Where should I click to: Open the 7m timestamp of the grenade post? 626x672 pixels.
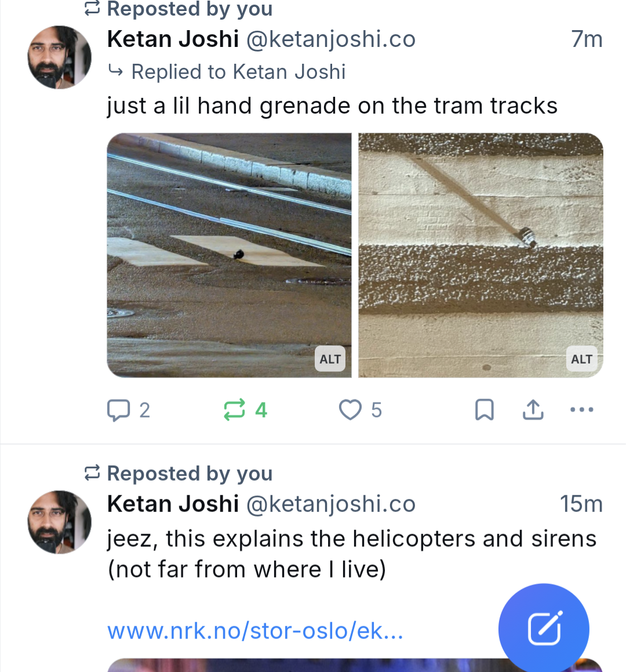point(587,39)
